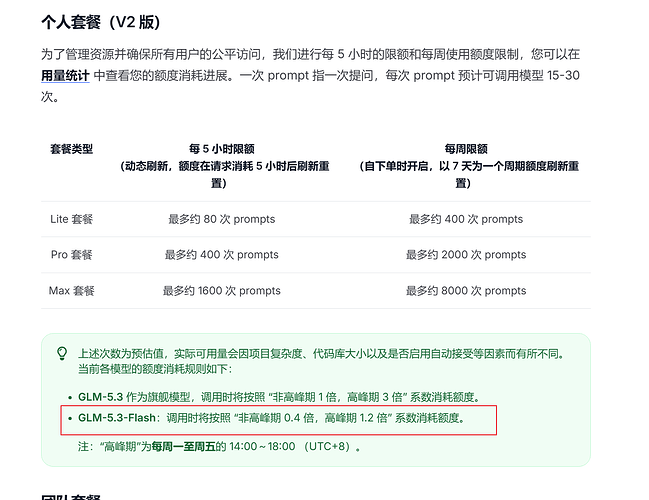The width and height of the screenshot is (649, 500).
Task: Open the 用量统计 link
Action: [65, 76]
